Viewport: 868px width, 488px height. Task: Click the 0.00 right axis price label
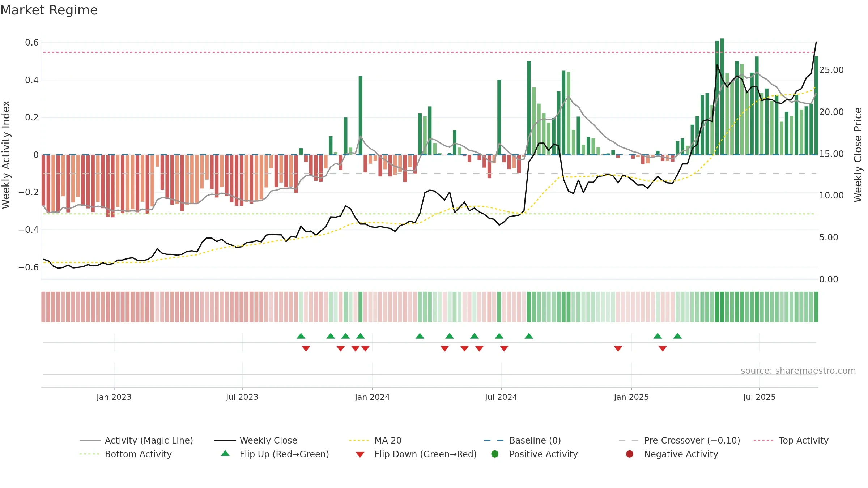coord(829,279)
